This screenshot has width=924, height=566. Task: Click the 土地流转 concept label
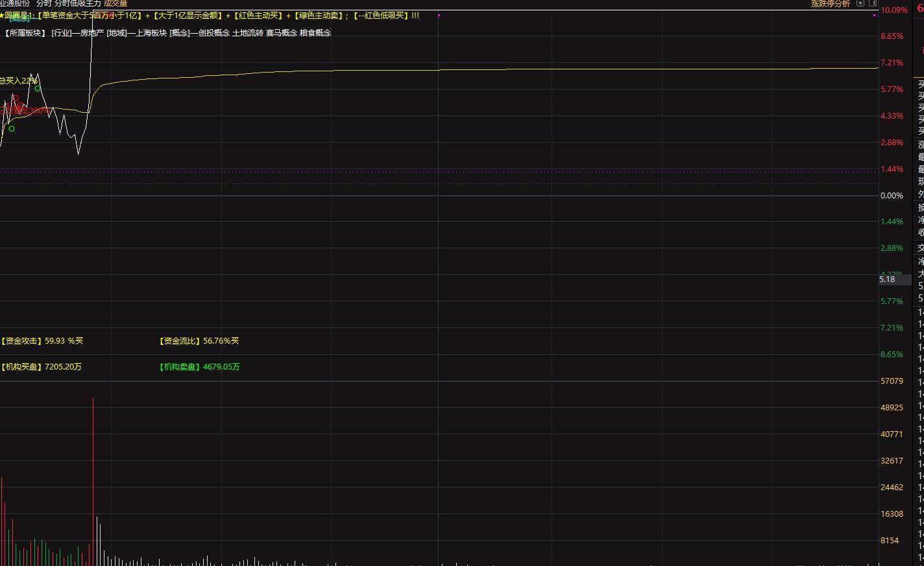click(x=248, y=33)
